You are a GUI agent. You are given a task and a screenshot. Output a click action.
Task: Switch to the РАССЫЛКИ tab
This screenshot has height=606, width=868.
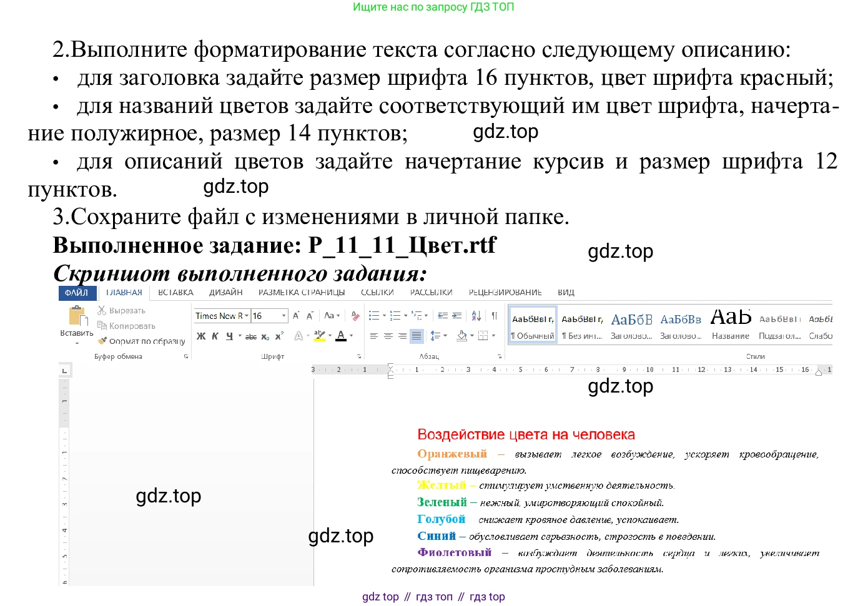[x=431, y=293]
